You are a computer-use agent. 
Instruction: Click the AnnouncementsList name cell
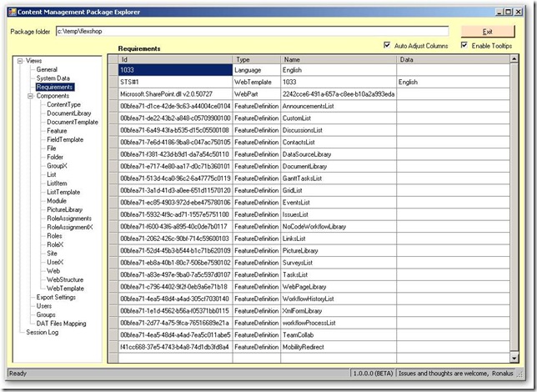pyautogui.click(x=339, y=106)
